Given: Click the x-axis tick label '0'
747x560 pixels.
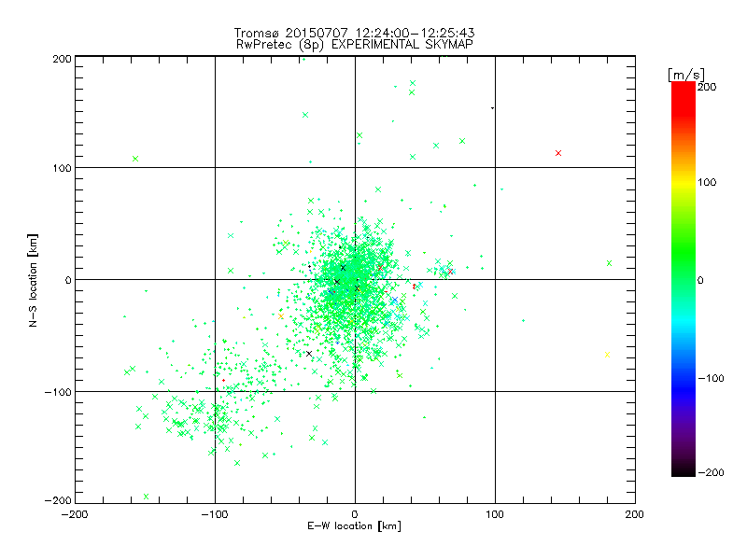Looking at the screenshot, I should point(355,514).
